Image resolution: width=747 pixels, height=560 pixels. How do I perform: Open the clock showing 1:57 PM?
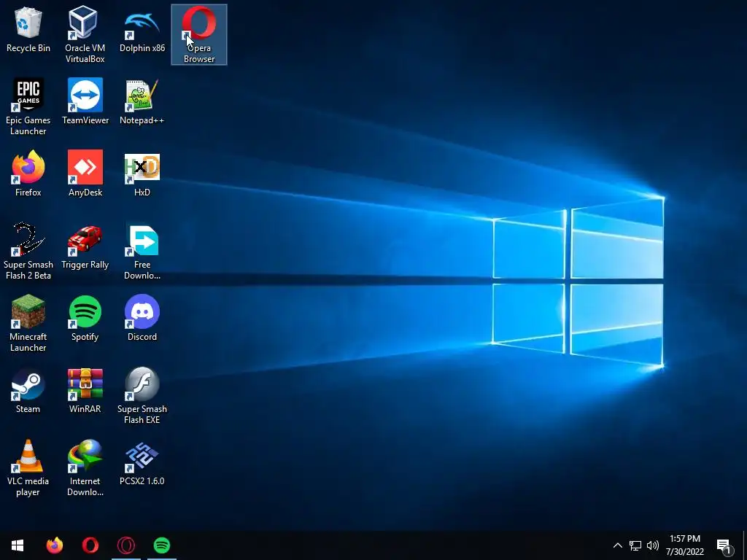[684, 545]
